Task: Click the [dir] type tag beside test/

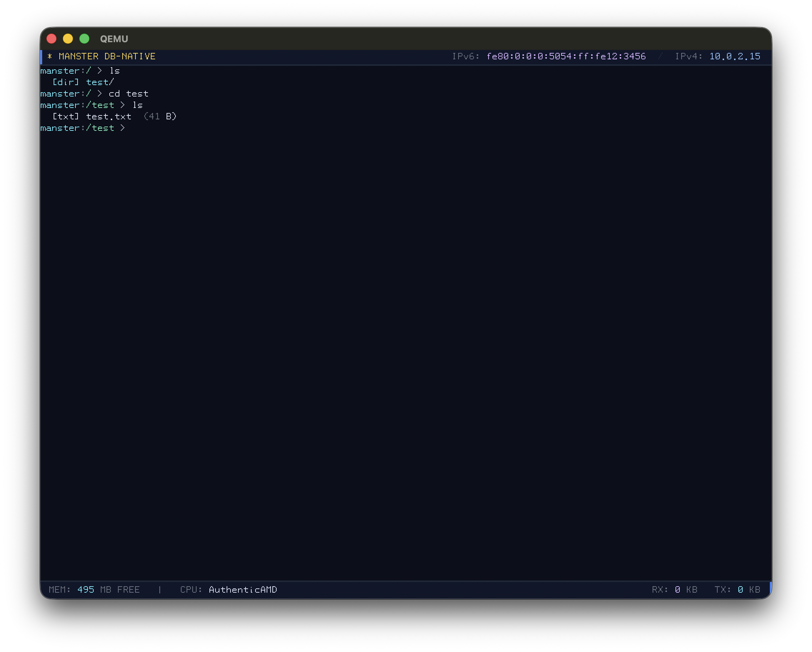Action: [x=66, y=82]
